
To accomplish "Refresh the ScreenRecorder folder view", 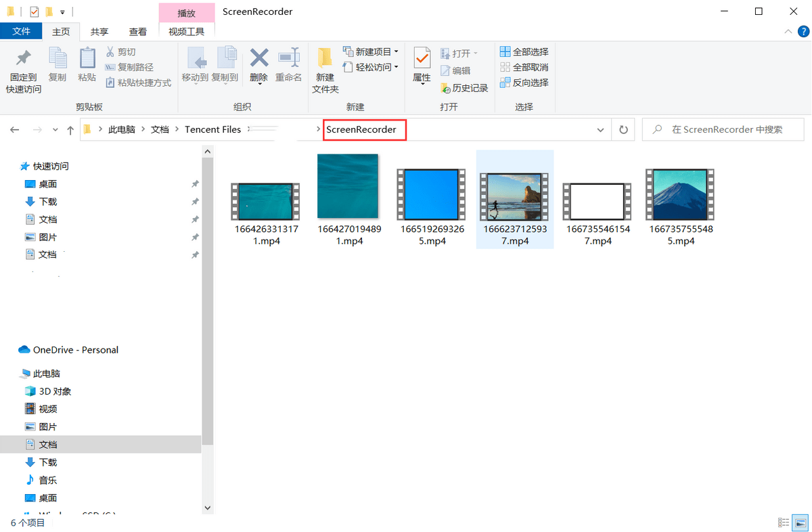I will pos(623,129).
